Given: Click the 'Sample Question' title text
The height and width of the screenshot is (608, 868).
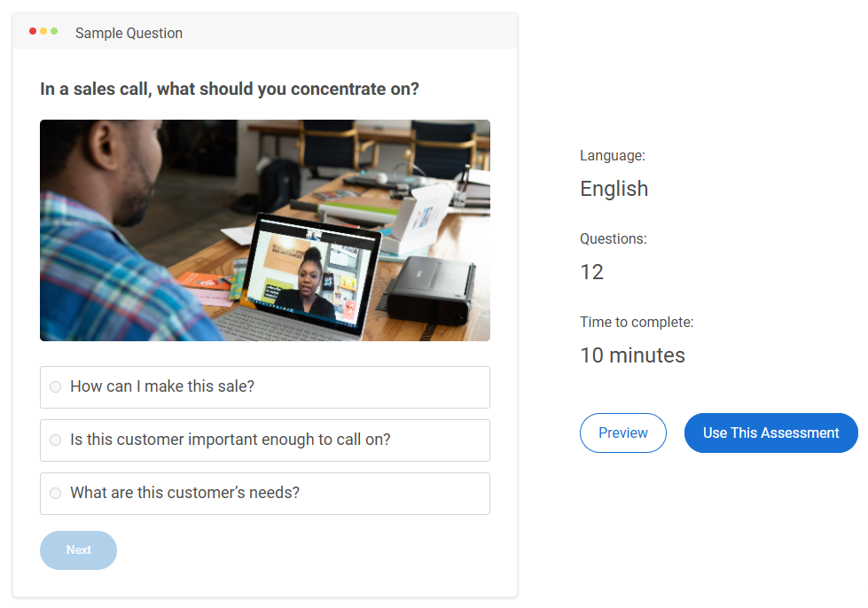Looking at the screenshot, I should (x=129, y=33).
